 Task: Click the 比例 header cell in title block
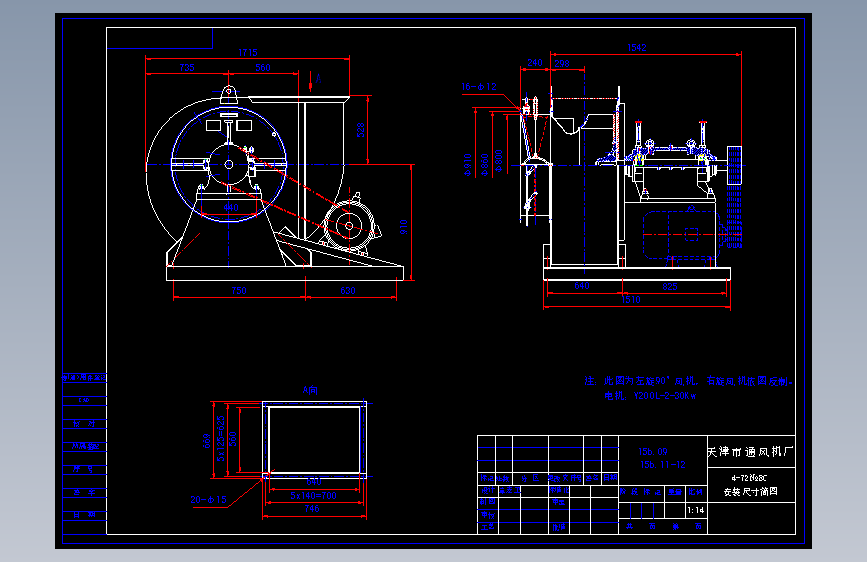coord(695,492)
